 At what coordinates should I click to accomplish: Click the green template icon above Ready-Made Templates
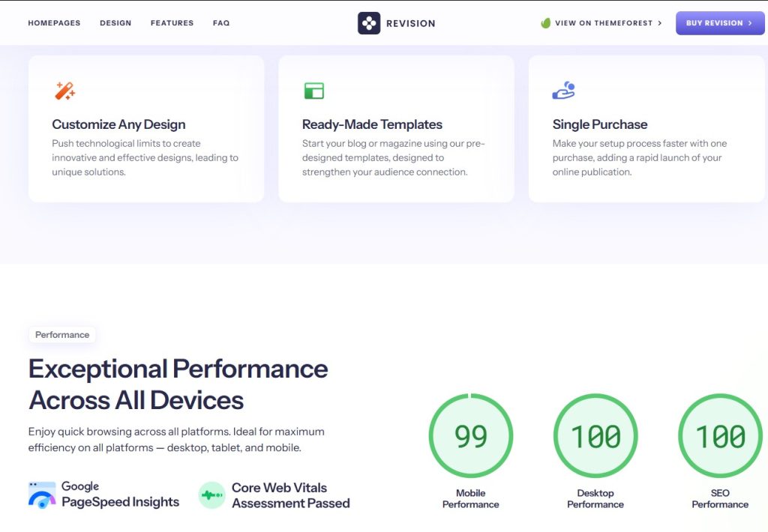pyautogui.click(x=313, y=90)
